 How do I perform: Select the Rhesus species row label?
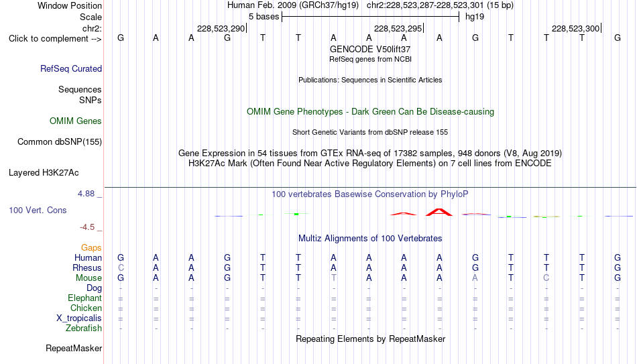coord(87,268)
